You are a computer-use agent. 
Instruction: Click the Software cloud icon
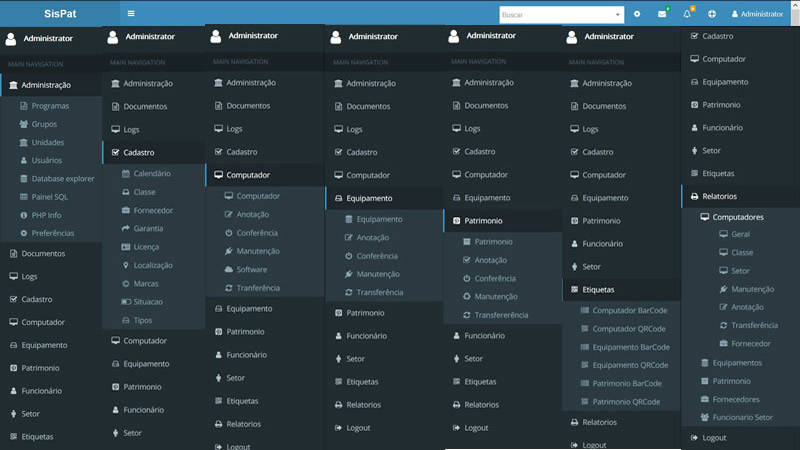[x=229, y=270]
